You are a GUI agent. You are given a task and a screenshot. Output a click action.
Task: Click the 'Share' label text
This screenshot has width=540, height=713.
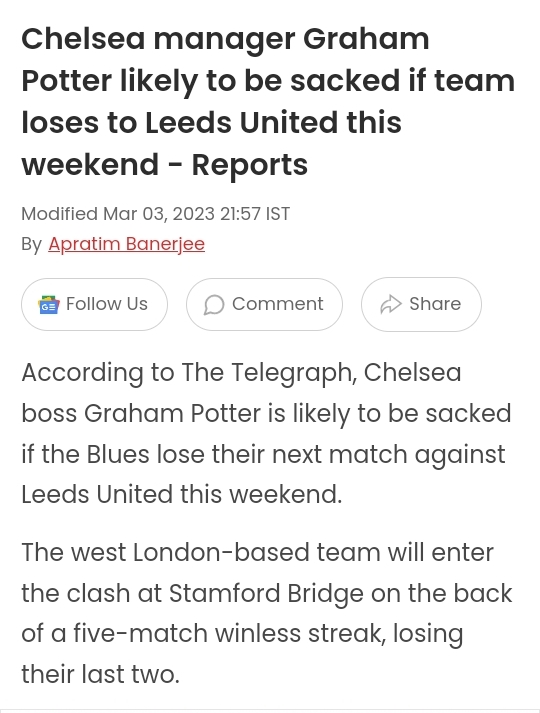click(x=435, y=304)
